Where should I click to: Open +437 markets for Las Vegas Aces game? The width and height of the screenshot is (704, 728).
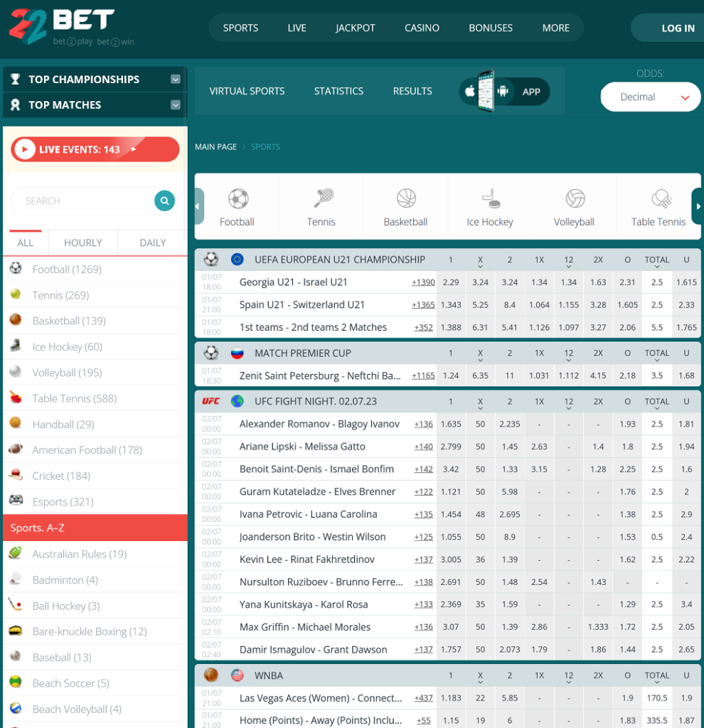[423, 698]
